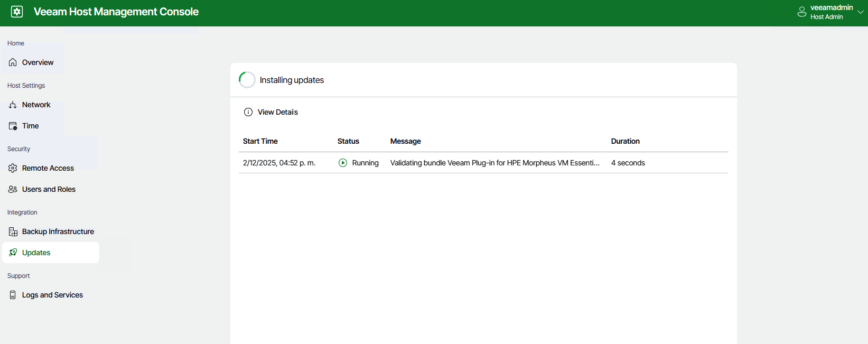868x344 pixels.
Task: Click the Installing updates spinner
Action: pos(247,80)
